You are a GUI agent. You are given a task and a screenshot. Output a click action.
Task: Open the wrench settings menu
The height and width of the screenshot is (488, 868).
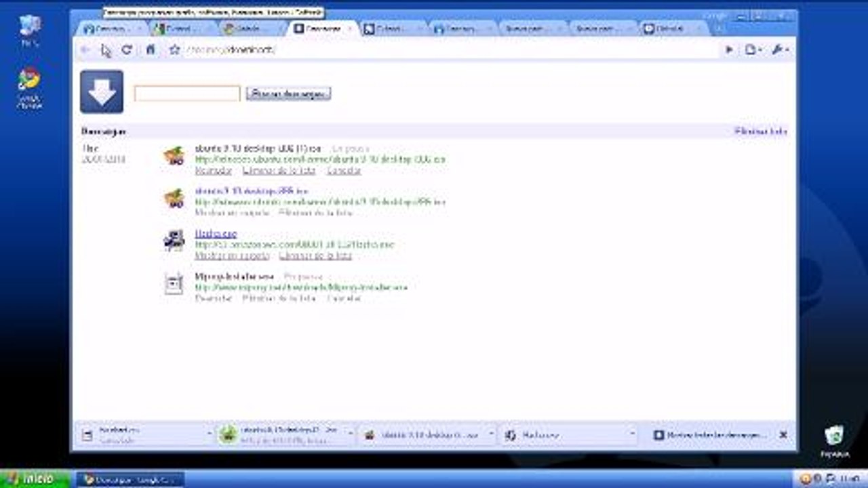tap(780, 49)
